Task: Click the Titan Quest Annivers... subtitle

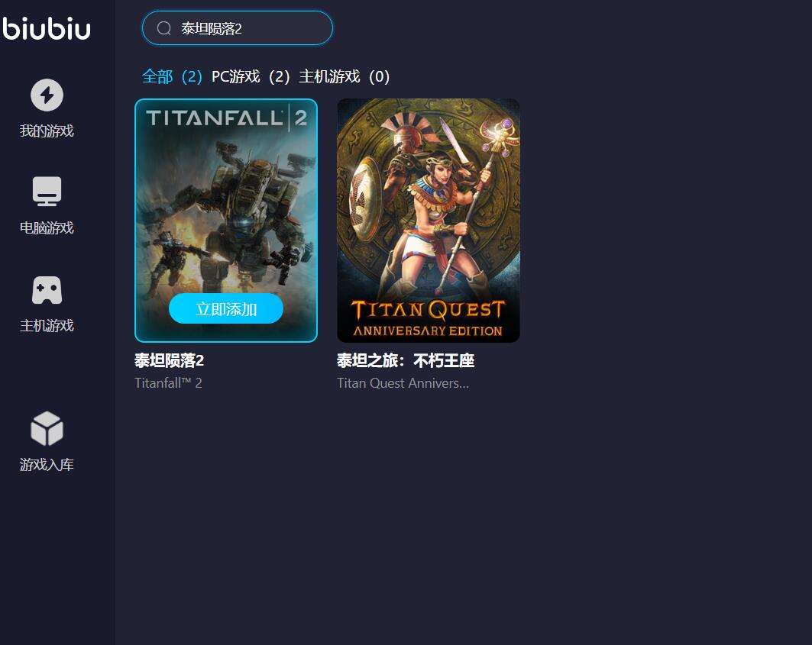Action: tap(403, 383)
